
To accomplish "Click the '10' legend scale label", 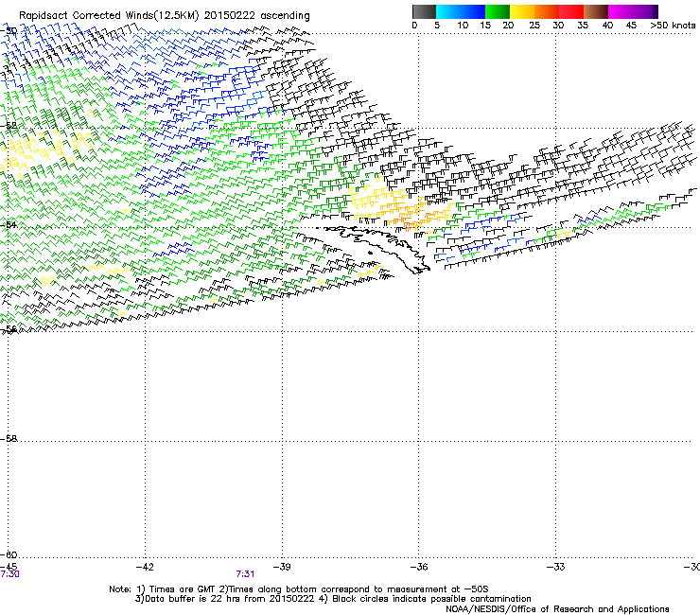I will coord(463,26).
